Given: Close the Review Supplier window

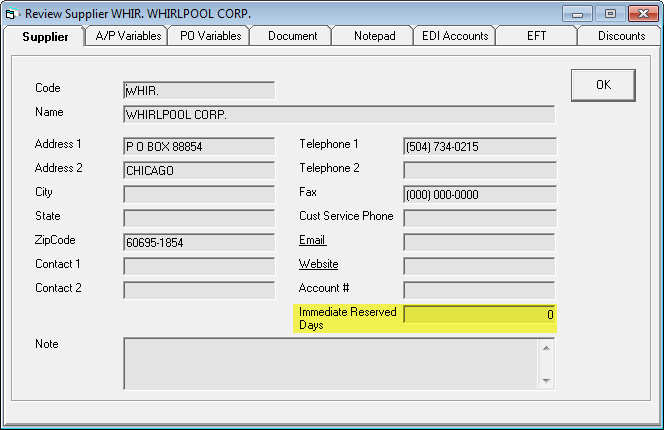Looking at the screenshot, I should [643, 14].
